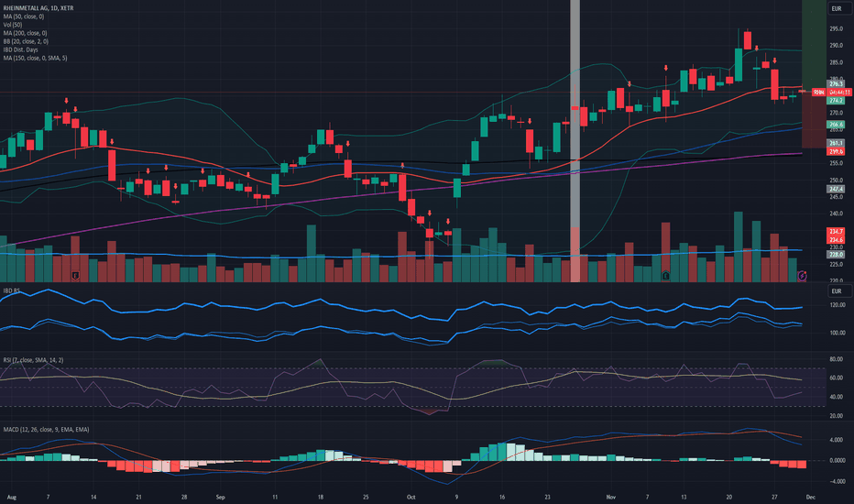Click the 234.6 red price tag
Screen dimensions: 854x504
(836, 240)
